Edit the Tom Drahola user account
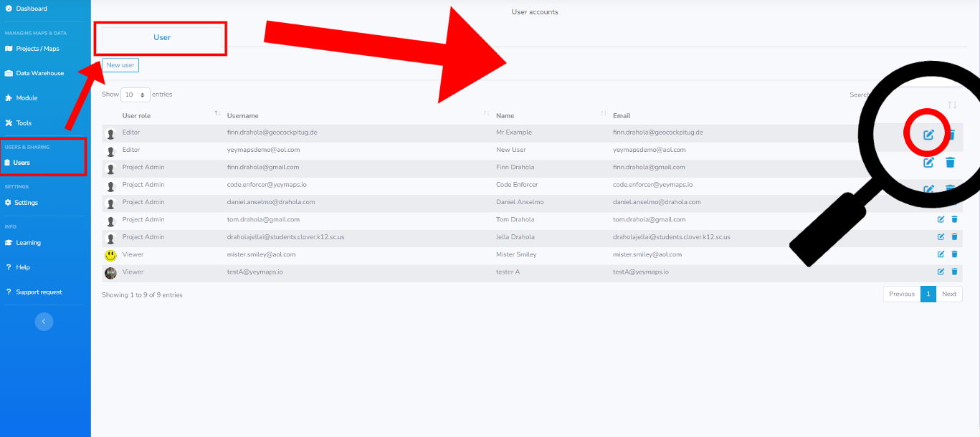 point(941,220)
